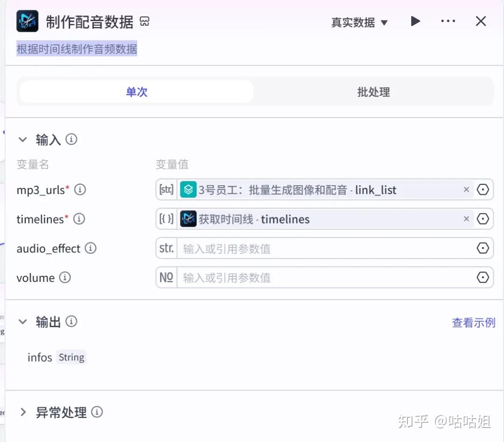The width and height of the screenshot is (504, 442).
Task: Remove the link_list reference from mp3_urls
Action: point(466,190)
